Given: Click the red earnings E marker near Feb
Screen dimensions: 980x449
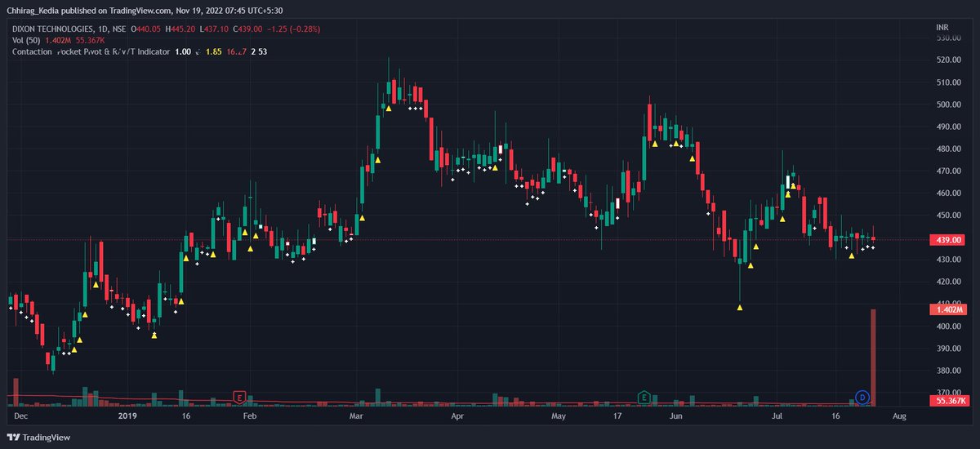Looking at the screenshot, I should (x=239, y=397).
